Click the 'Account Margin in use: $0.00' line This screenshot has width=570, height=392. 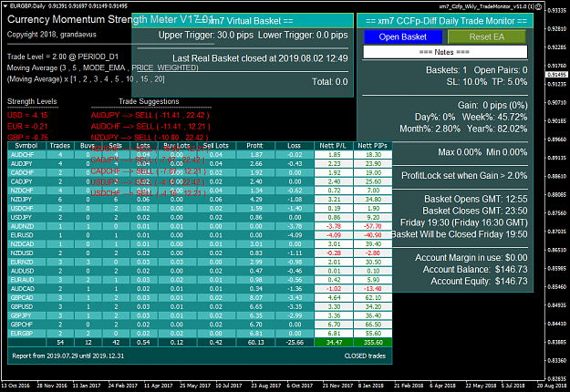tap(472, 258)
